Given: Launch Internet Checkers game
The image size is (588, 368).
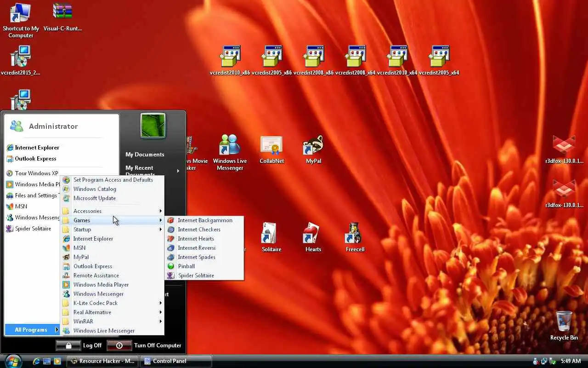Looking at the screenshot, I should coord(204,230).
